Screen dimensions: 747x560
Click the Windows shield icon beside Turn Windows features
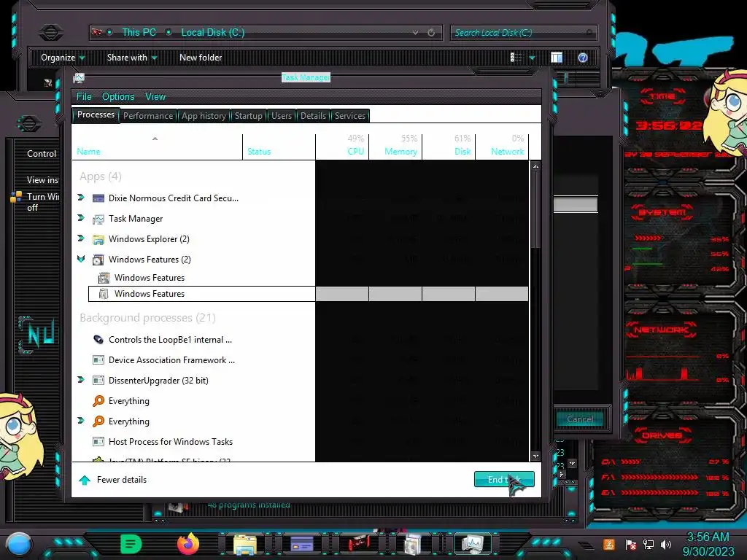(16, 197)
